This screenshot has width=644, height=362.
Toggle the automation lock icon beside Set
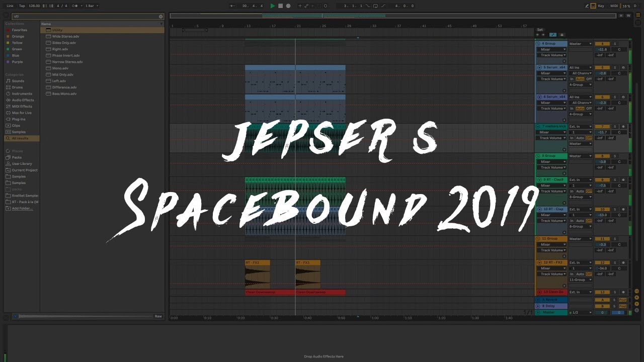point(562,35)
